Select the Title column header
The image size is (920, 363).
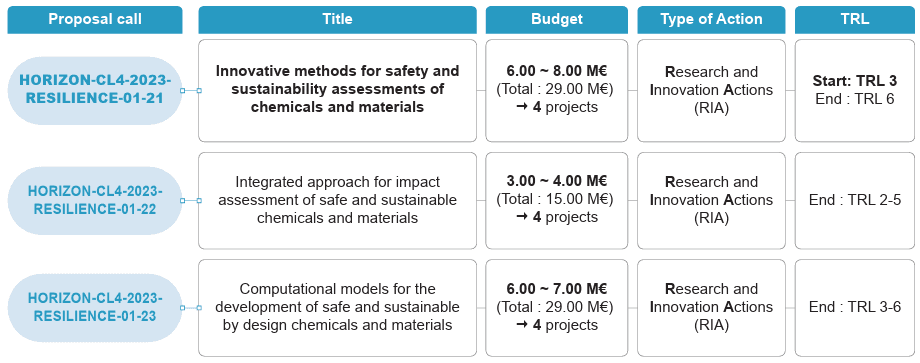(337, 19)
